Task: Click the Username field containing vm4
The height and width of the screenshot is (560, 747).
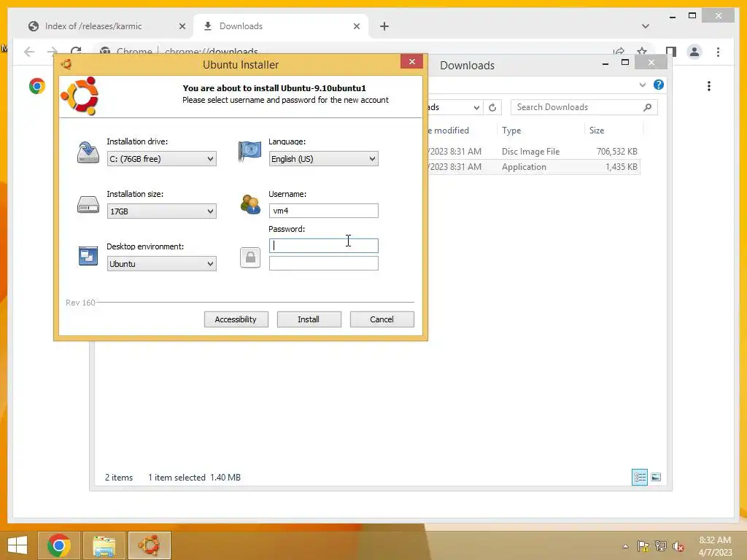Action: 323,211
